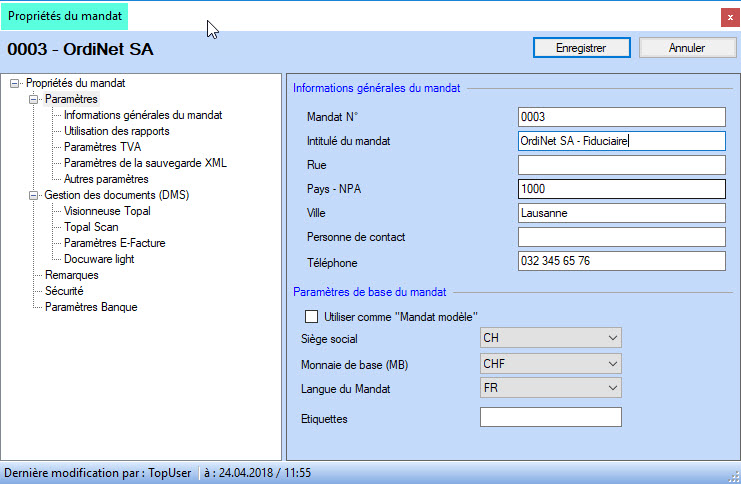Click the Rue input field
The width and height of the screenshot is (741, 484).
621,165
